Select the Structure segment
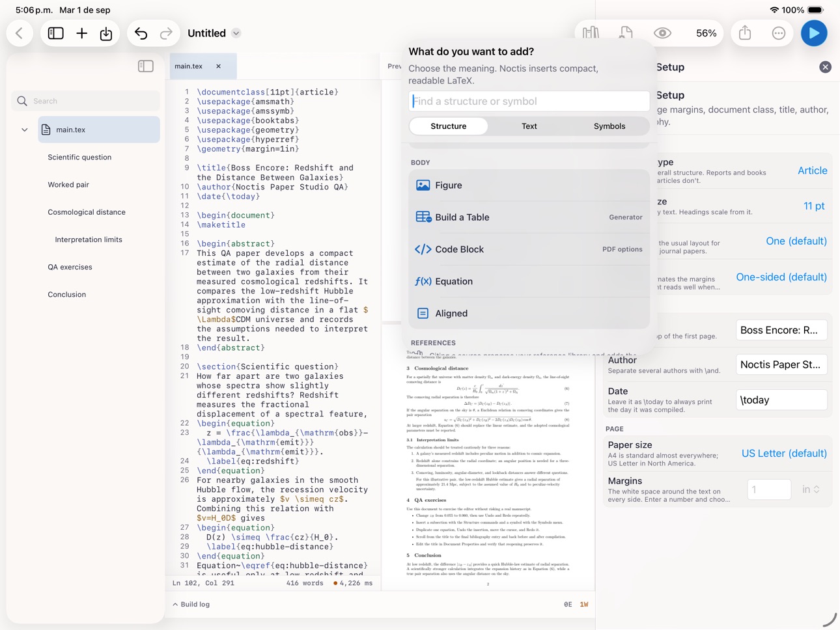This screenshot has height=630, width=840. 449,126
